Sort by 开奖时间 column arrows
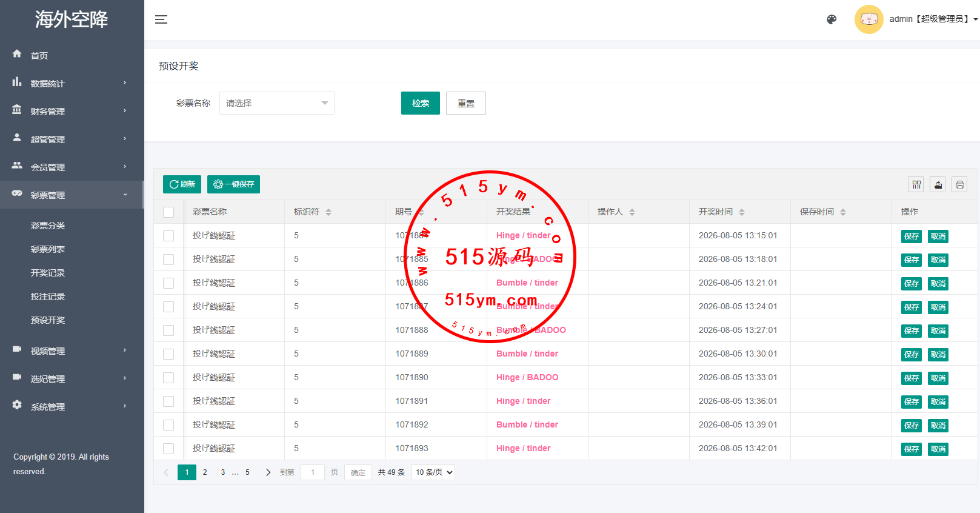The height and width of the screenshot is (513, 980). (742, 212)
